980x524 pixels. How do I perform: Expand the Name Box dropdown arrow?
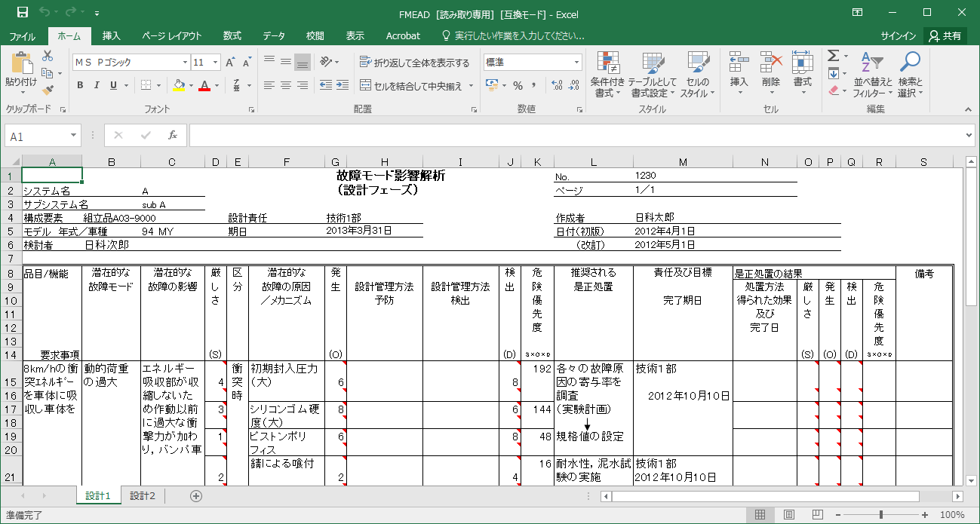pyautogui.click(x=74, y=136)
